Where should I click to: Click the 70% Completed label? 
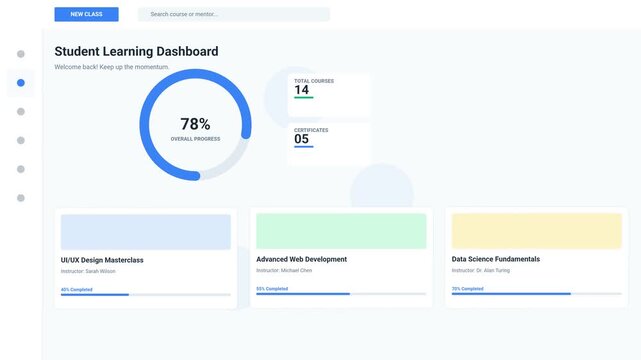(x=468, y=289)
